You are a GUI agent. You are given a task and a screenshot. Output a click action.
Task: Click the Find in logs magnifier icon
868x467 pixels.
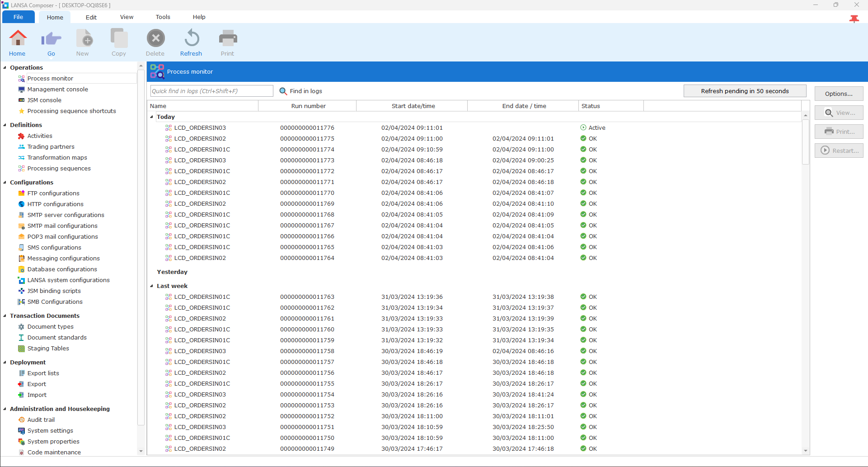click(283, 91)
